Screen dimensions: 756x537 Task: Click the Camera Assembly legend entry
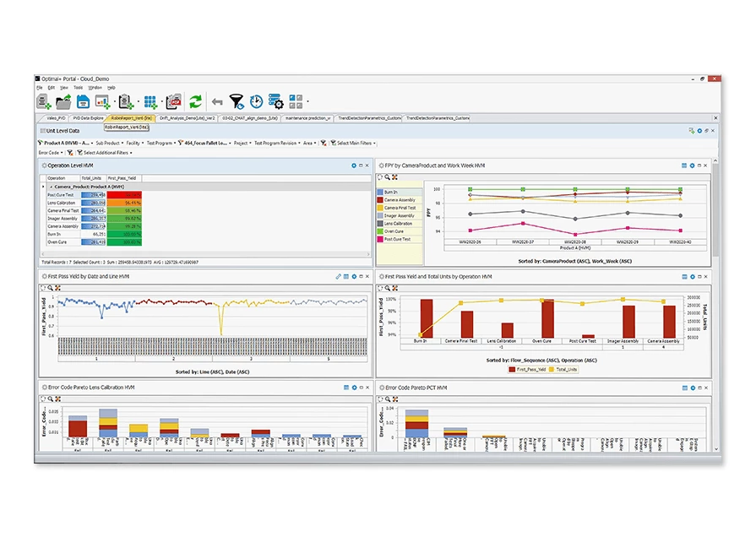point(400,200)
